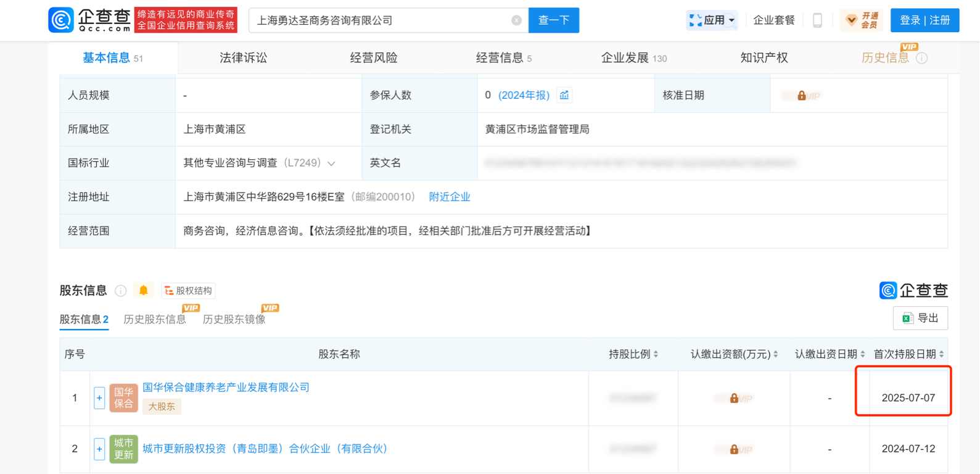The width and height of the screenshot is (980, 474).
Task: Click the 2024-07-12 date cell
Action: pyautogui.click(x=908, y=449)
